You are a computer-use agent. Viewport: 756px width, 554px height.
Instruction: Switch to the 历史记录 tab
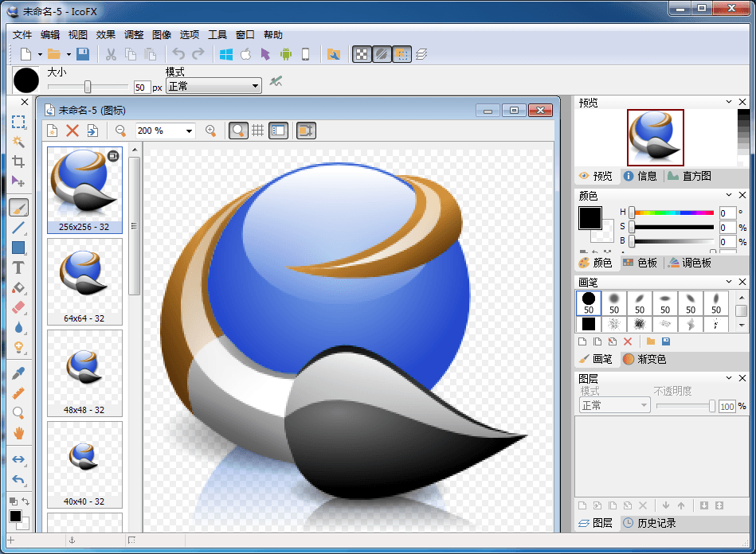pos(649,523)
